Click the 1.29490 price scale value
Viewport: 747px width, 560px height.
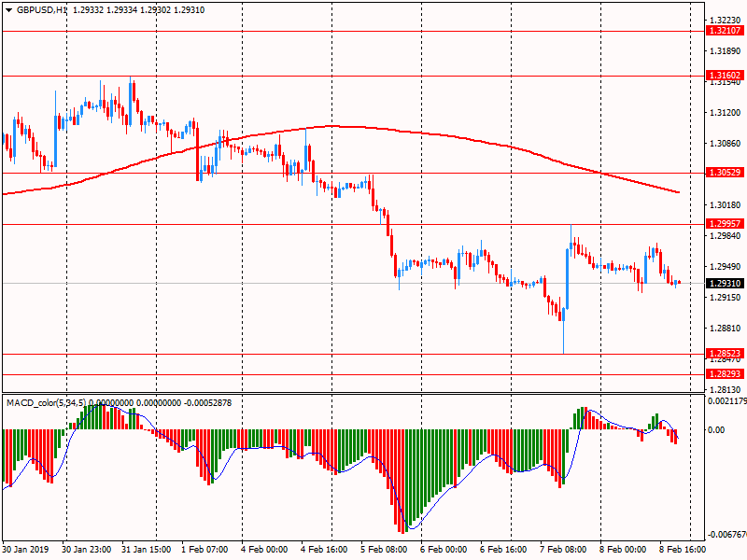coord(726,267)
